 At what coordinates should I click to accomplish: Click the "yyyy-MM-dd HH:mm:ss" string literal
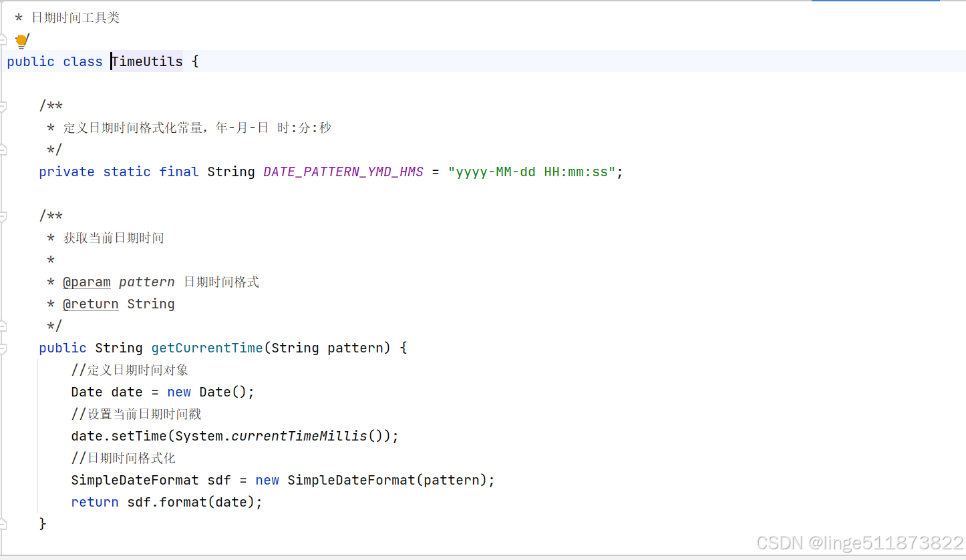pyautogui.click(x=532, y=172)
